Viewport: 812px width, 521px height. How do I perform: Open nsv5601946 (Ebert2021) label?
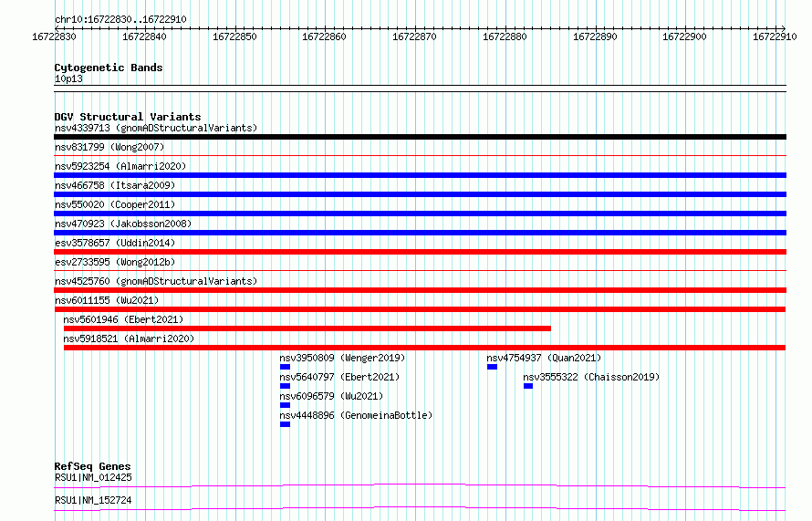[123, 319]
